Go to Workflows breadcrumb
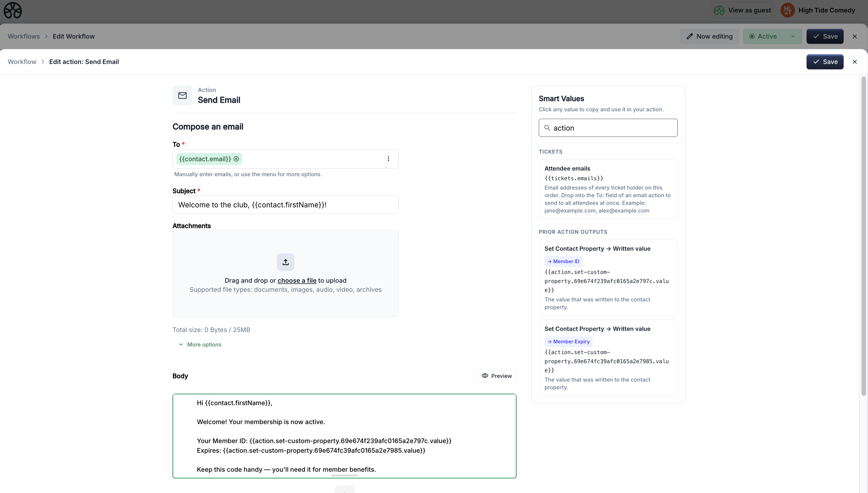Screen dimensions: 868x493 [x=24, y=36]
